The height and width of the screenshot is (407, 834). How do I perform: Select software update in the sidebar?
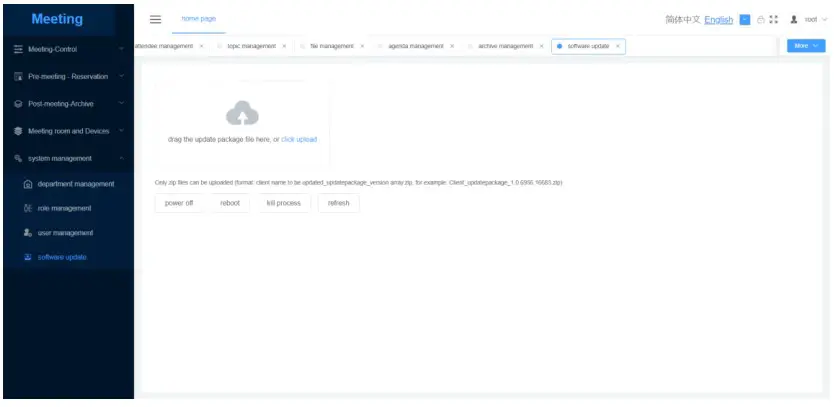(x=68, y=258)
